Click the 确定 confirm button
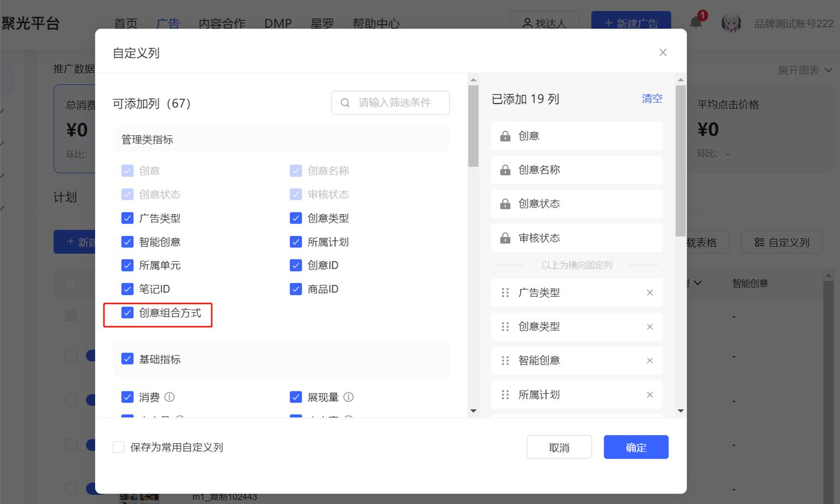This screenshot has width=840, height=504. (x=635, y=447)
